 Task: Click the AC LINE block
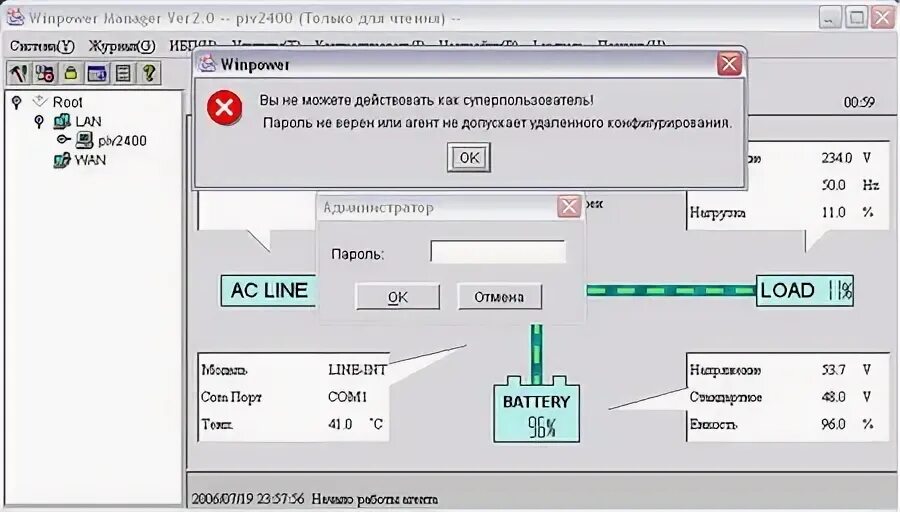click(269, 290)
